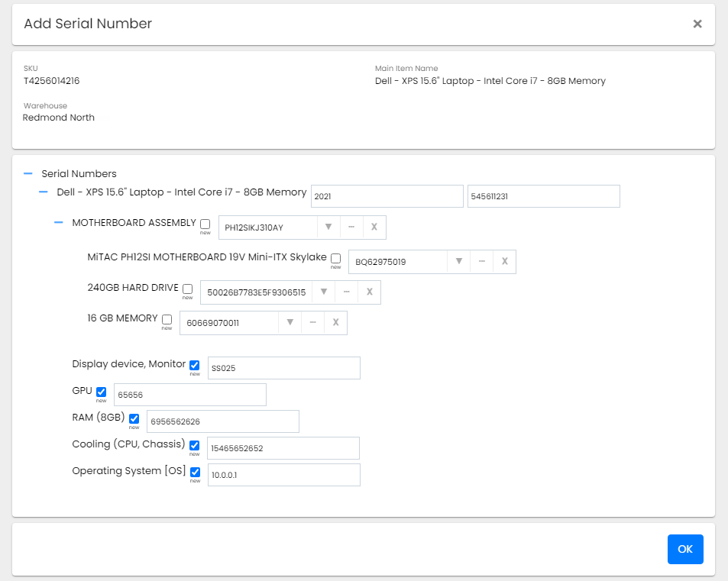Click minus icon on MiTAC motherboard serial
This screenshot has width=728, height=581.
tap(481, 262)
